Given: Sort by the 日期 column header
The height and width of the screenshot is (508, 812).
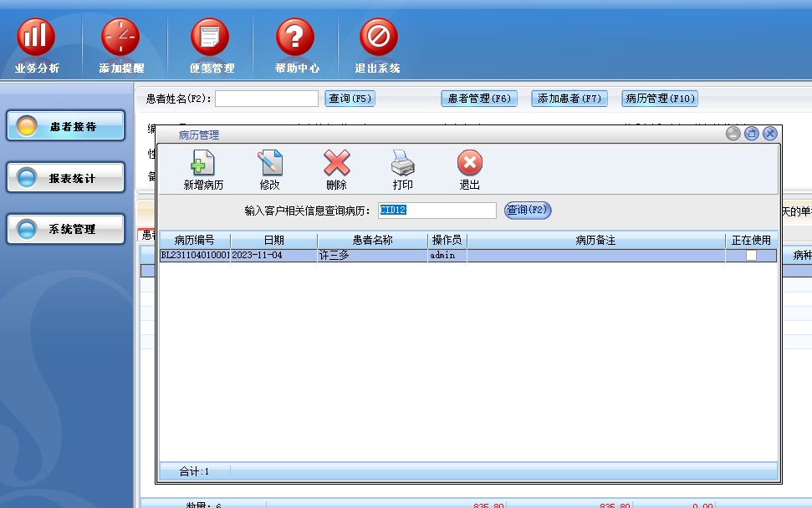Looking at the screenshot, I should point(273,241).
